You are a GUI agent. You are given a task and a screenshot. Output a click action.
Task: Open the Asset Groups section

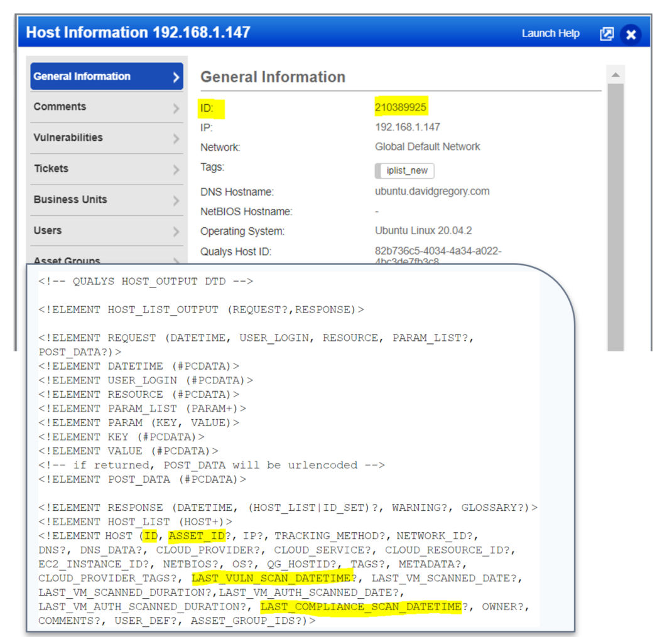click(107, 259)
